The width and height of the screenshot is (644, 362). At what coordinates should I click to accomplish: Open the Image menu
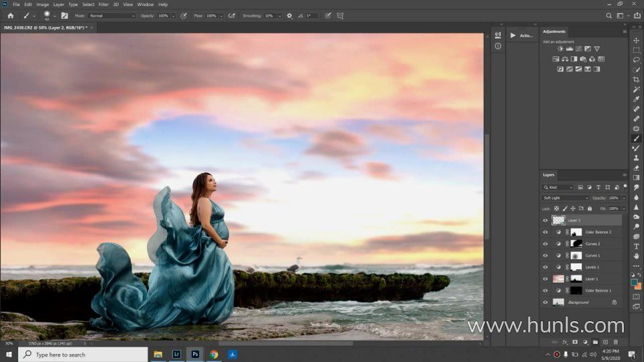42,4
